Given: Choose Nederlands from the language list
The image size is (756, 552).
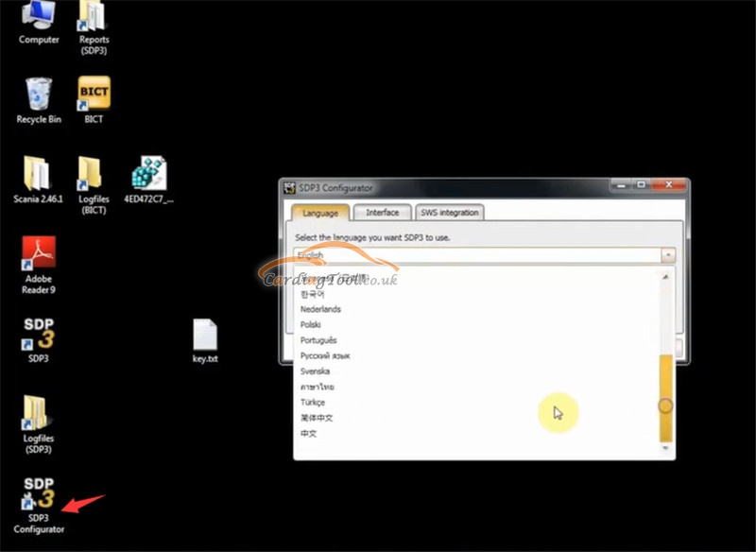Looking at the screenshot, I should click(320, 309).
